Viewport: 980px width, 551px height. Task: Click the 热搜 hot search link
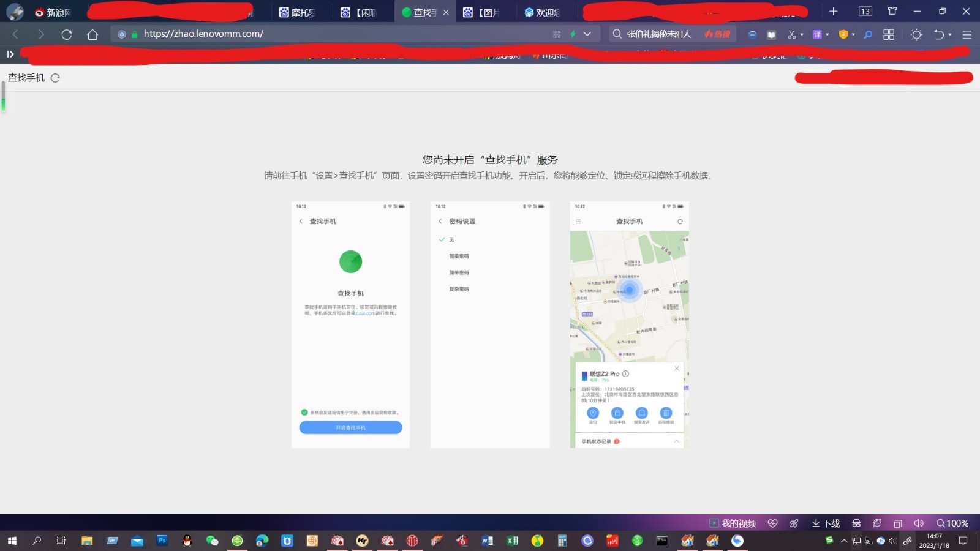click(718, 34)
